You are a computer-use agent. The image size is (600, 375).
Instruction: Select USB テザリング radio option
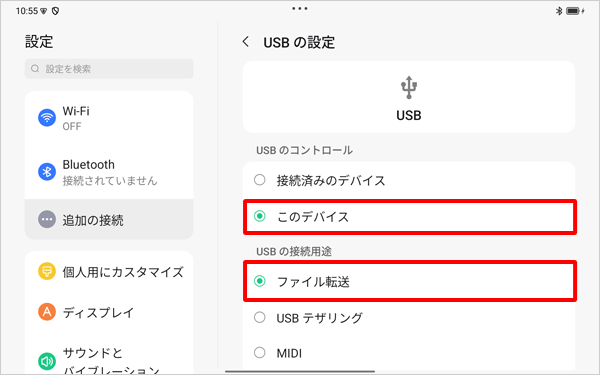tap(259, 317)
